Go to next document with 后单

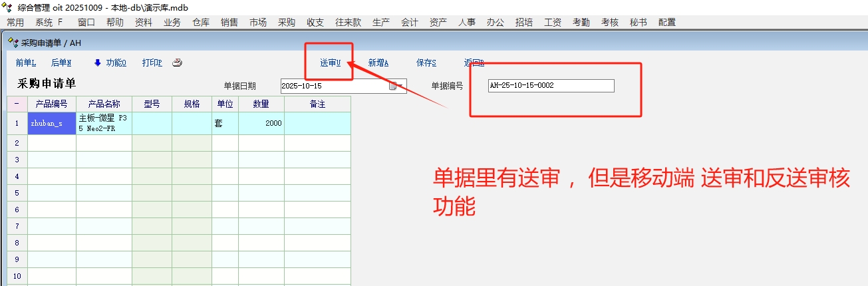click(61, 63)
